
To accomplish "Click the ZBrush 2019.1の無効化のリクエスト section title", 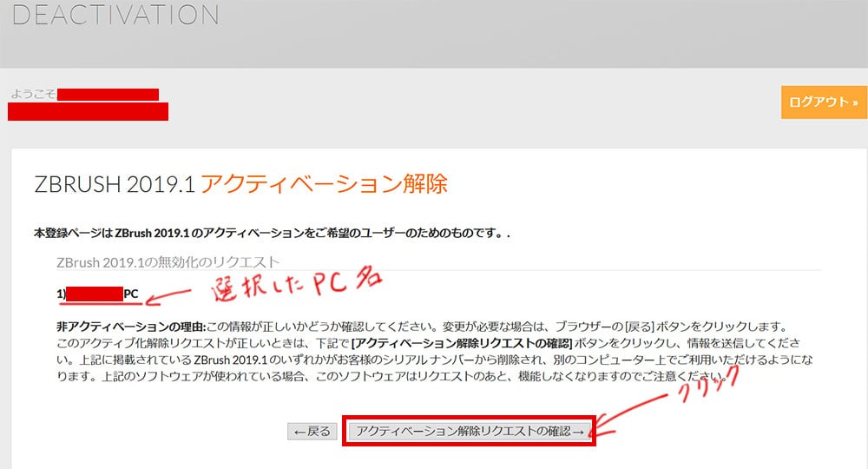I will pos(168,261).
